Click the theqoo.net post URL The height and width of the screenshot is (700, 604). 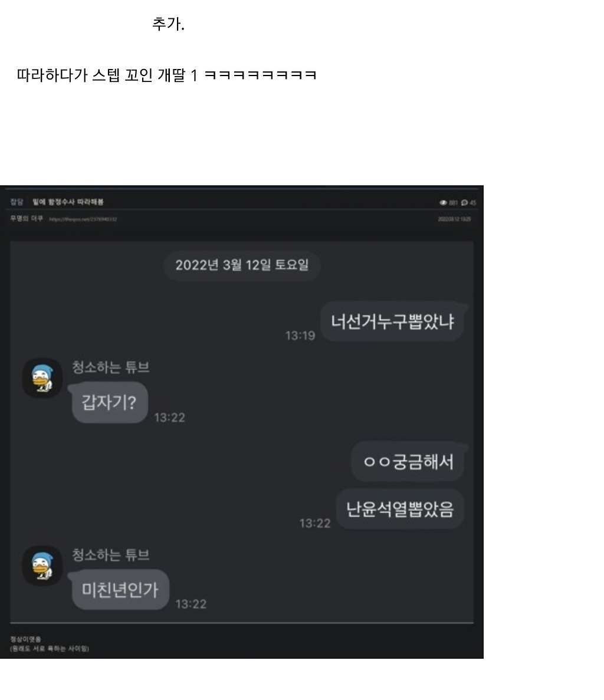point(83,219)
